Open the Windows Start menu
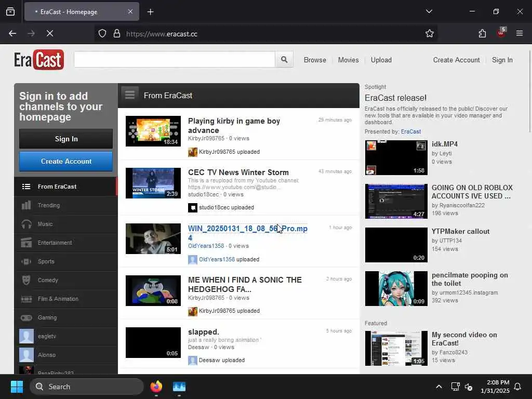Viewport: 532px width, 399px height. 17,387
